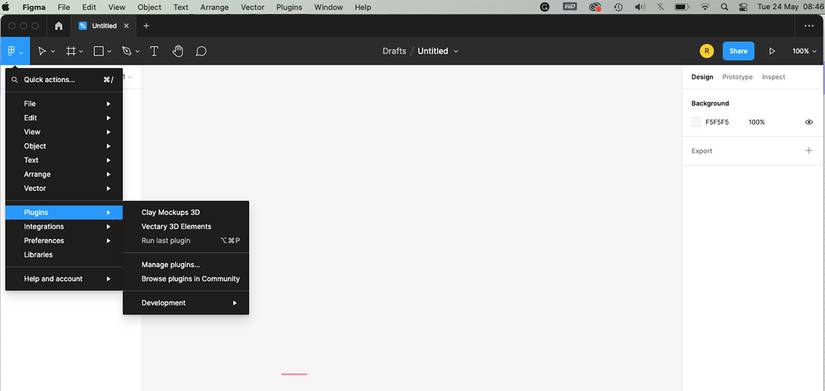Open Frame tool options dropdown arrow

click(x=82, y=52)
